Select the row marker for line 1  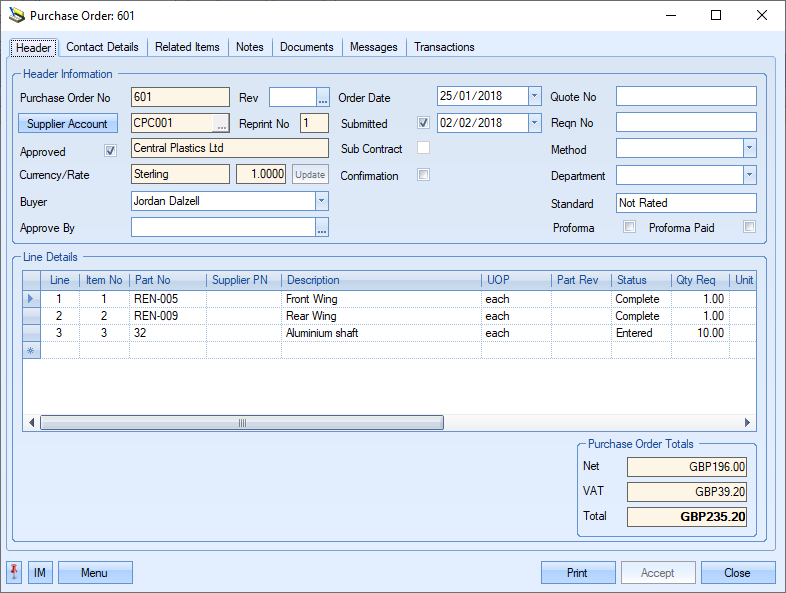30,299
